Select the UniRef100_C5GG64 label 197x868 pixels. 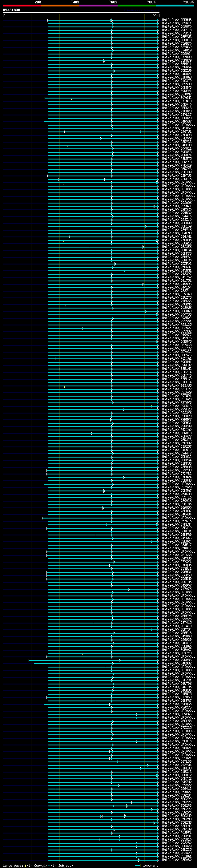tap(177, 67)
